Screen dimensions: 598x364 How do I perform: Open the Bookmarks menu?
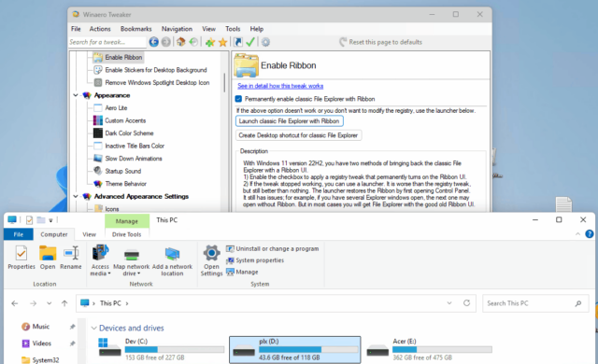point(136,29)
